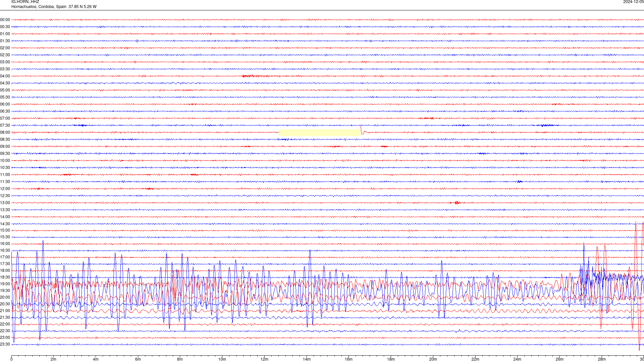Click the 08:00 time label
The height and width of the screenshot is (362, 644).
tap(5, 132)
